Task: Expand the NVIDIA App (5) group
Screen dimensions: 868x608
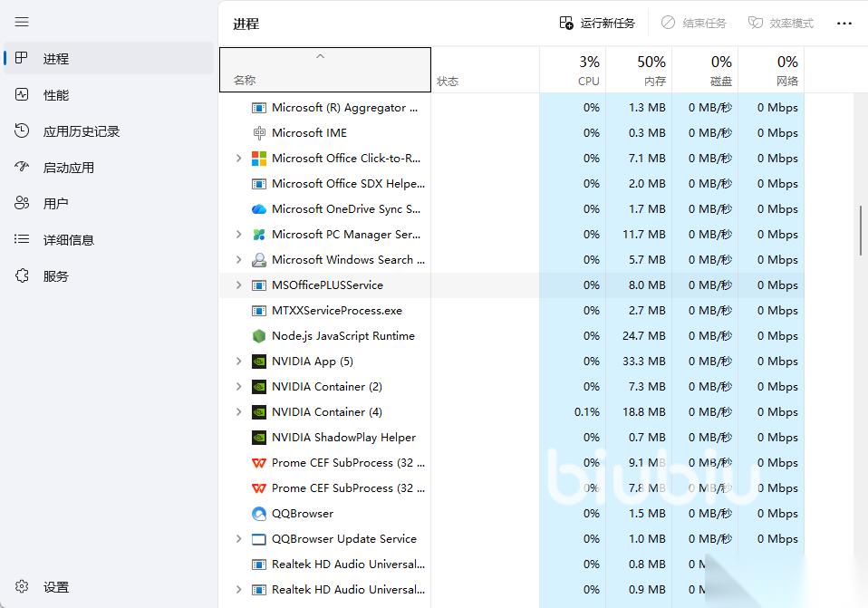Action: (238, 361)
